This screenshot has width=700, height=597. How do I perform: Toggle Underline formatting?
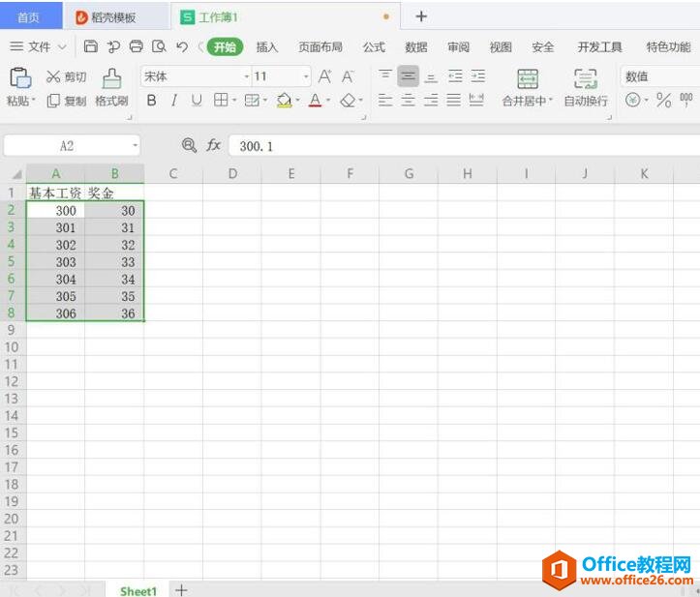[197, 101]
